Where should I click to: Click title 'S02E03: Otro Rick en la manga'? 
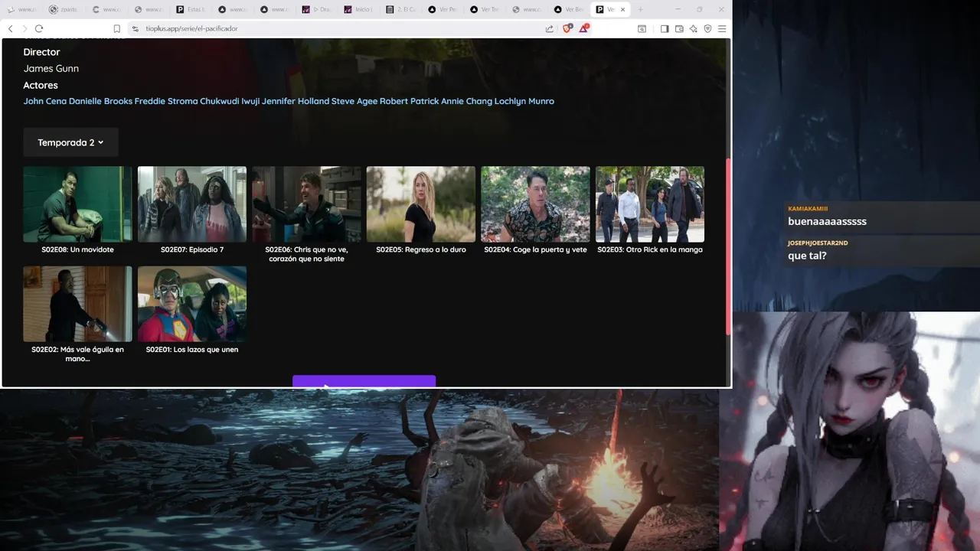pyautogui.click(x=650, y=249)
